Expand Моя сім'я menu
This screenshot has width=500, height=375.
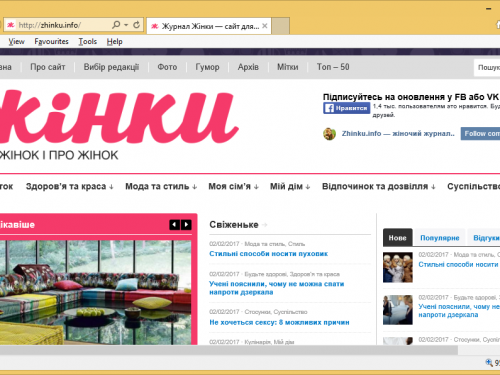pyautogui.click(x=233, y=186)
